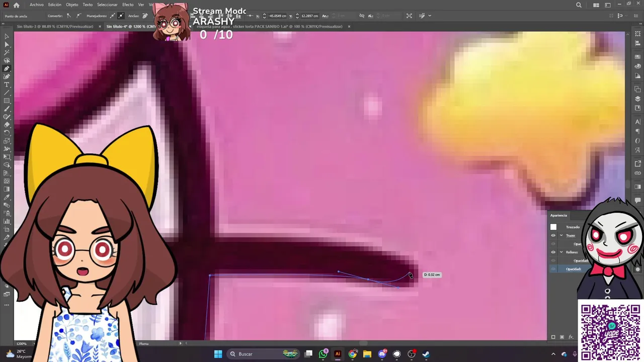Click Add New Fill in Apariencia panel
Viewport: 644px width, 362px height.
(x=562, y=337)
